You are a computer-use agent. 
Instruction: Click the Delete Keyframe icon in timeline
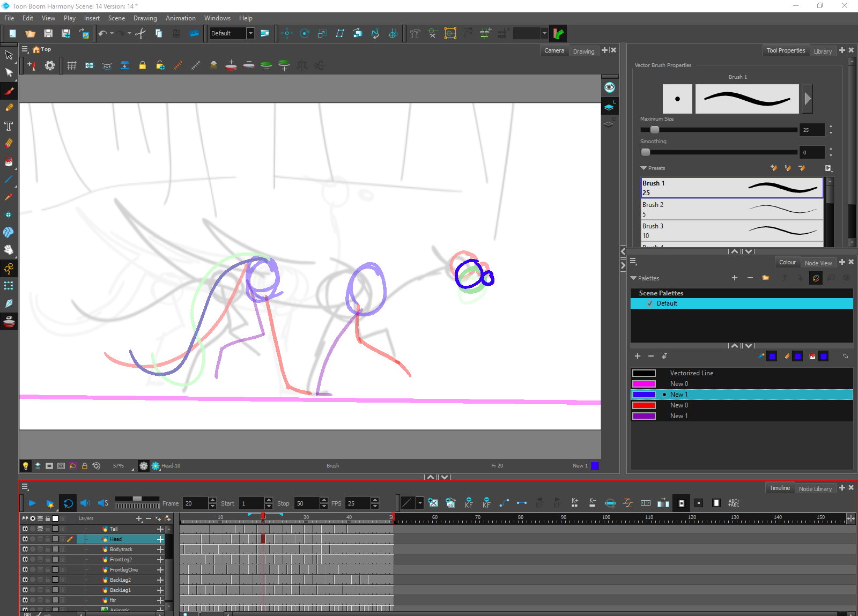point(486,503)
